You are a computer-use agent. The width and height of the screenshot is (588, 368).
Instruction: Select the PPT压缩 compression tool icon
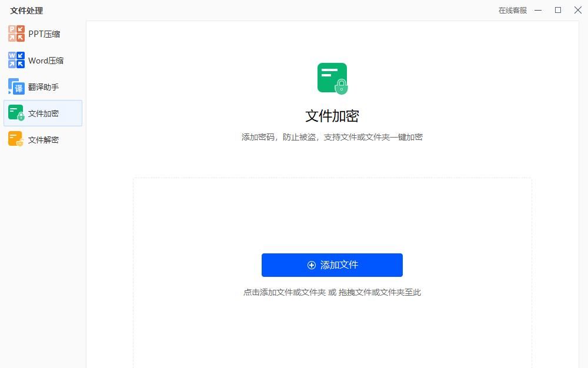click(15, 34)
